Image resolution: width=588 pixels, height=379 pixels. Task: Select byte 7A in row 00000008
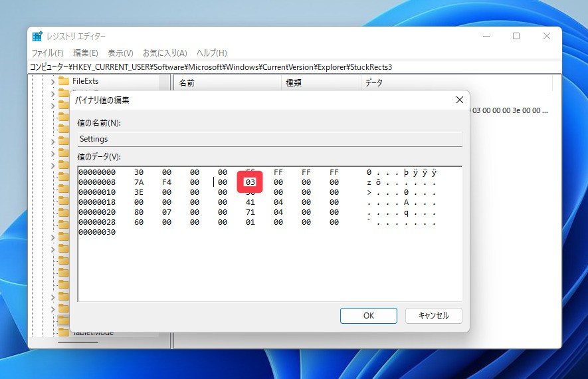click(139, 182)
